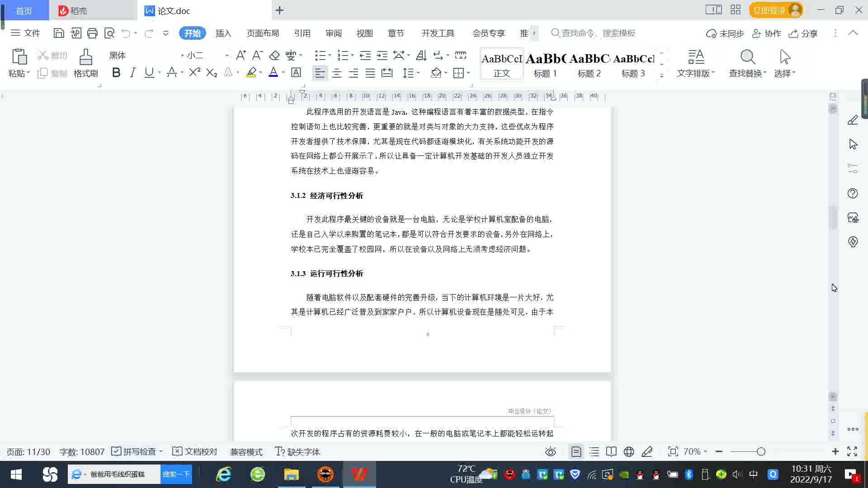Switch to Page Layout tab (页面布局)

coord(263,33)
